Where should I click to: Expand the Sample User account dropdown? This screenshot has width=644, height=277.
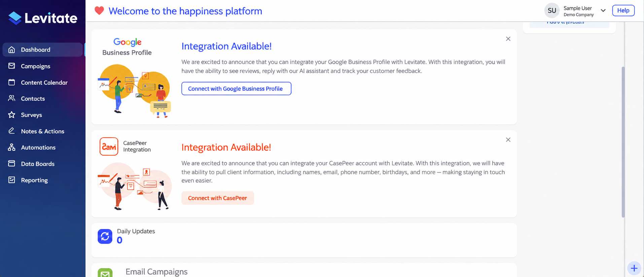coord(603,10)
